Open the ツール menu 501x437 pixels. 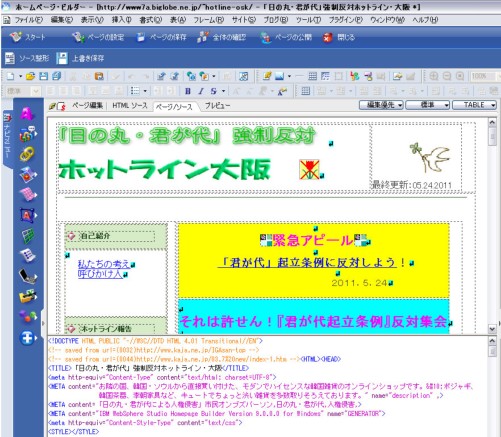click(308, 20)
